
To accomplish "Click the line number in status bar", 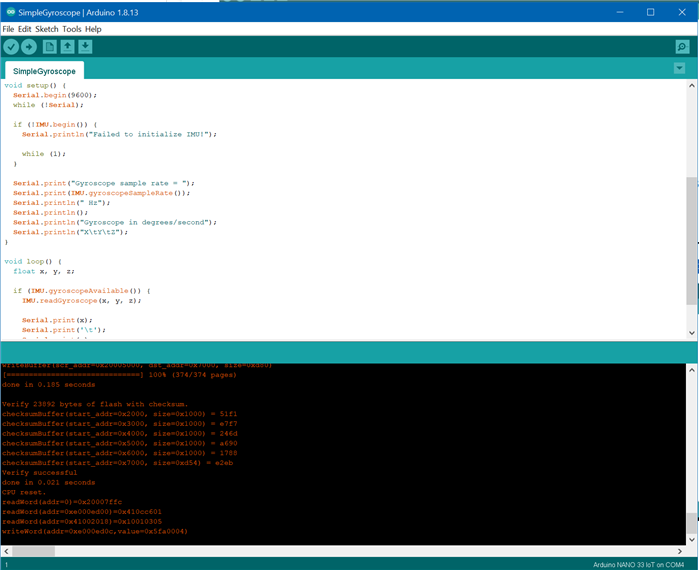I will click(6, 565).
